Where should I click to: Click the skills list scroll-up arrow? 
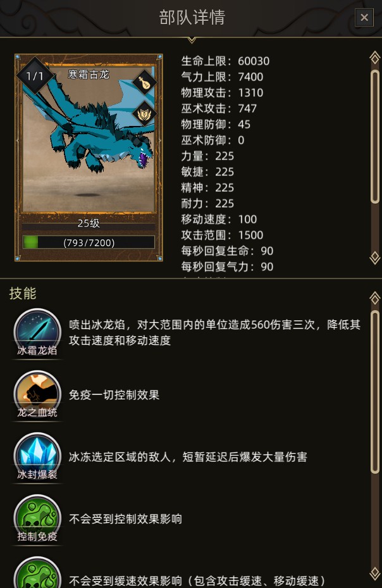(374, 298)
